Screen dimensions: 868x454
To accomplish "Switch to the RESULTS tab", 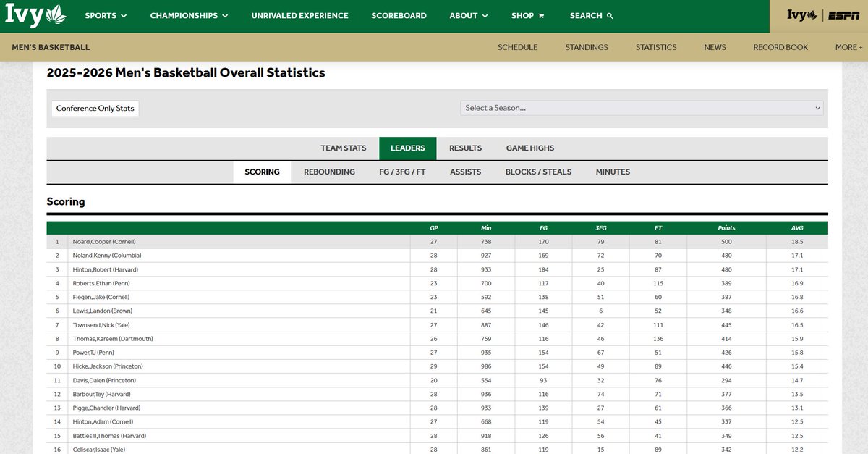I will [x=465, y=148].
